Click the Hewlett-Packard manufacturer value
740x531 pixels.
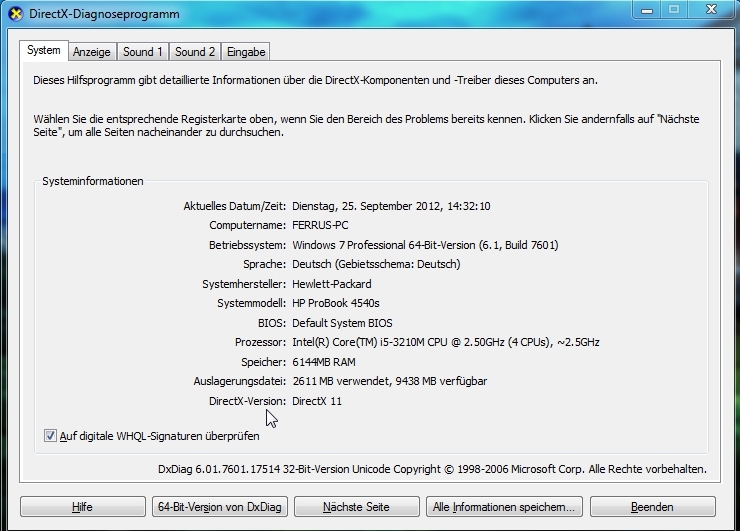332,284
